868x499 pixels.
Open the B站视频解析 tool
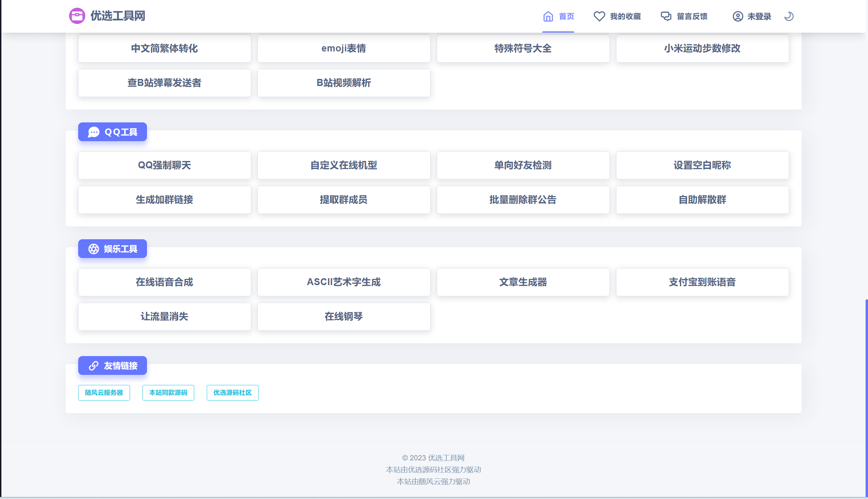(x=344, y=83)
